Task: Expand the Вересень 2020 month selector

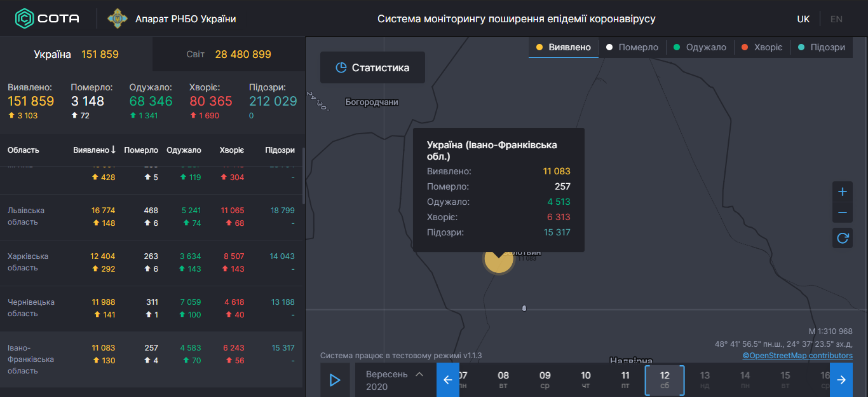Action: tap(395, 380)
